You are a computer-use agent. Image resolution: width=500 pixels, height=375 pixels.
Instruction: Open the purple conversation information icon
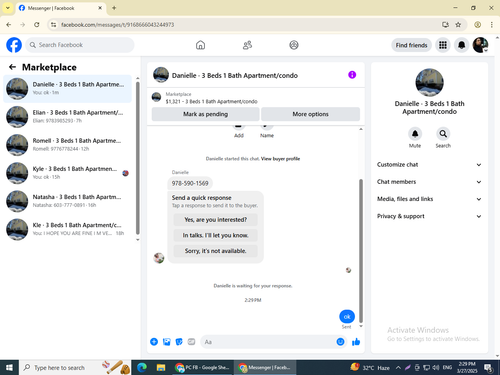[352, 75]
